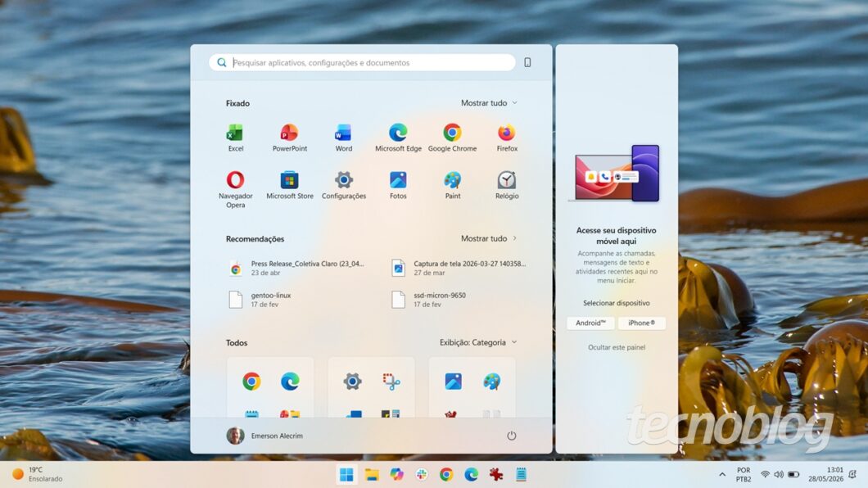Click the Start button on the taskbar

(x=346, y=475)
